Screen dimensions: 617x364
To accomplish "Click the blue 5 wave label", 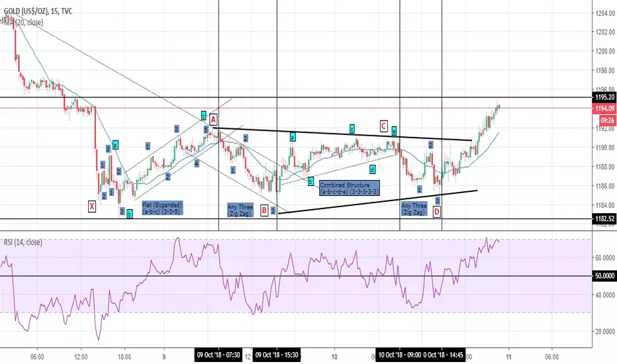I will [x=206, y=130].
